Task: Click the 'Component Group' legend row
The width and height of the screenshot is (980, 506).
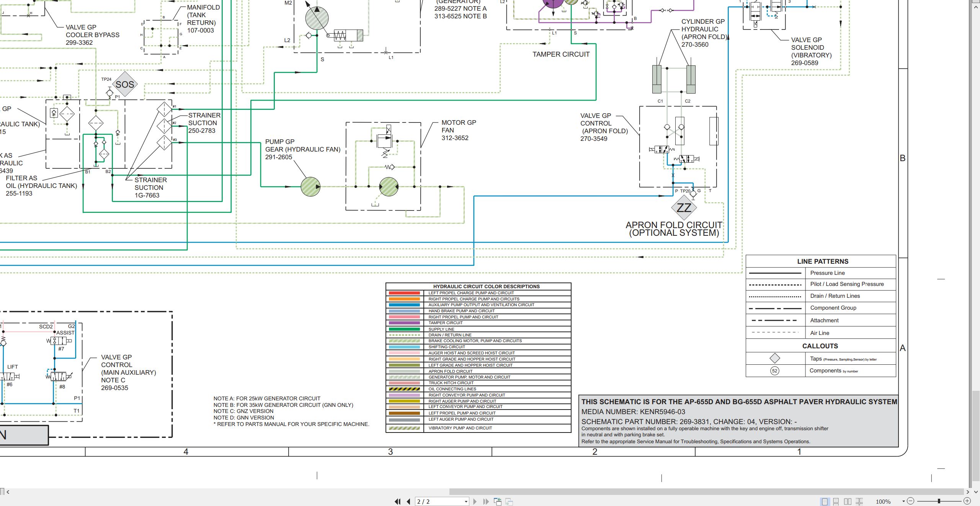Action: click(x=821, y=308)
